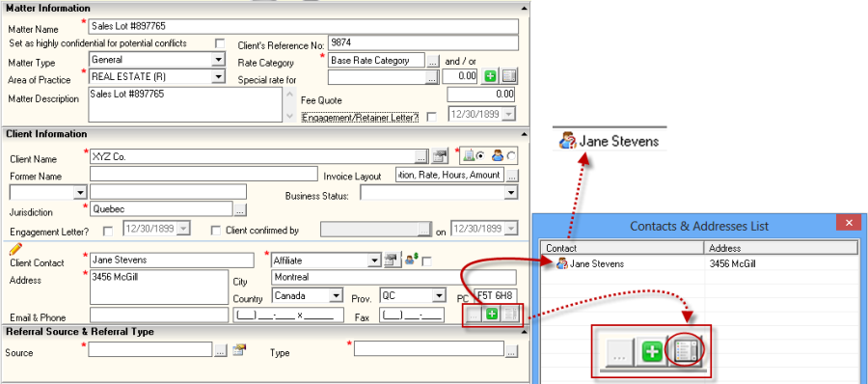Image resolution: width=868 pixels, height=384 pixels.
Task: Expand the Matter Type dropdown
Action: click(219, 59)
